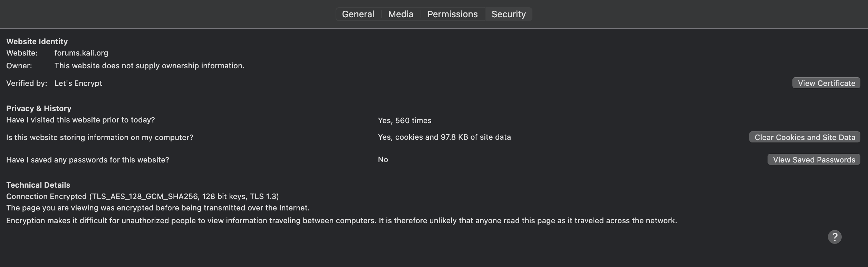Select the Security tab
868x267 pixels.
(x=509, y=14)
